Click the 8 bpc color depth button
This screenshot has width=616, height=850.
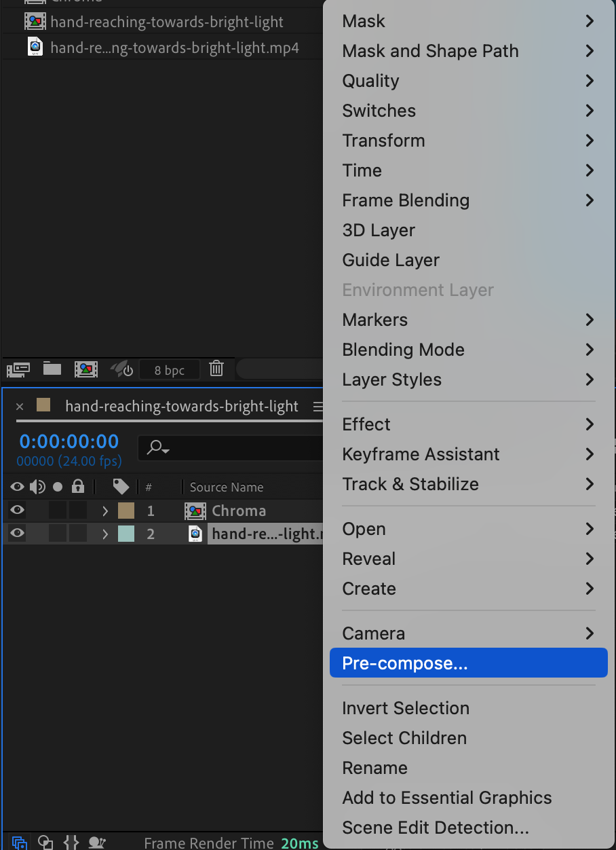click(170, 370)
